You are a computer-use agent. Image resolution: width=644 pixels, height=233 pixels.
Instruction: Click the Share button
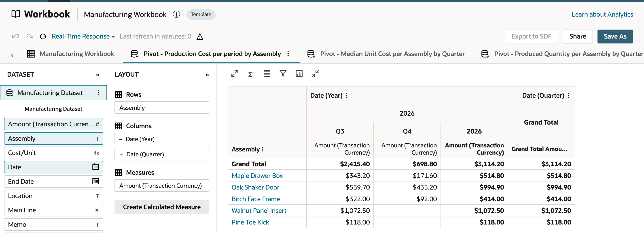578,37
